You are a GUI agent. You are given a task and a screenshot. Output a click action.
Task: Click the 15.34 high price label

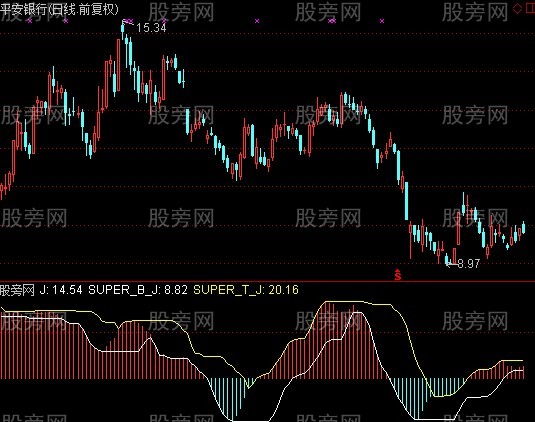[151, 28]
